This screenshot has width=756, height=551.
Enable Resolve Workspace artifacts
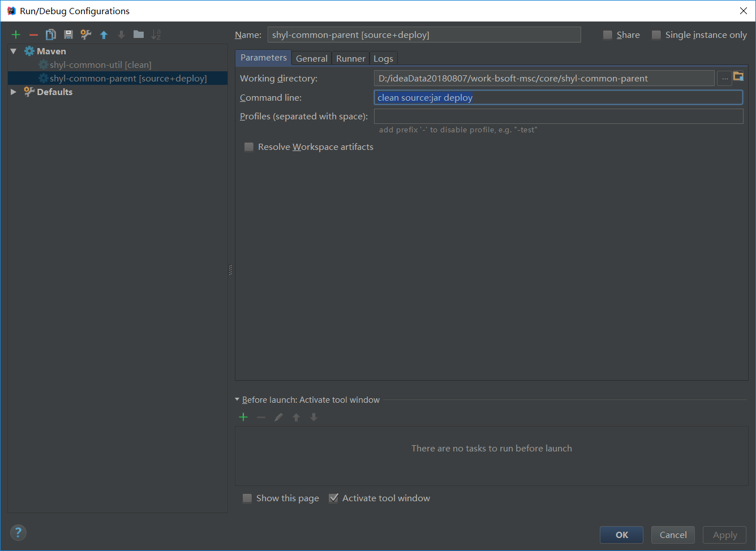[x=248, y=147]
